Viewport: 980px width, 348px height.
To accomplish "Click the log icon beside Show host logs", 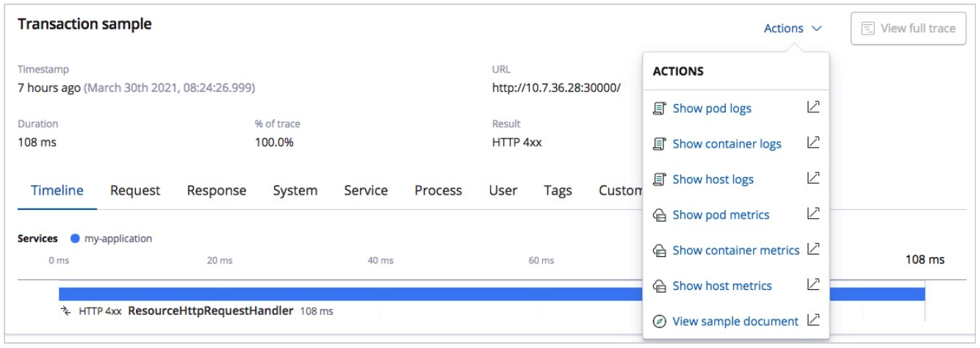I will coord(659,179).
